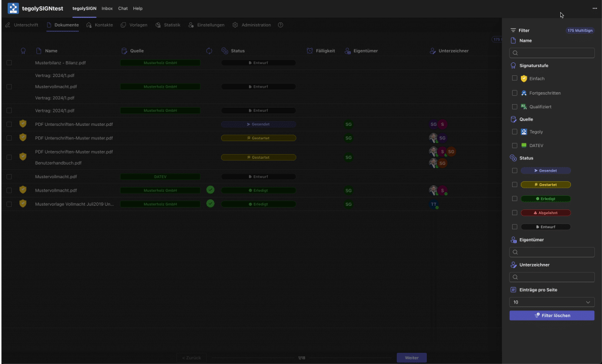Open the Einstellungen tab
Viewport: 602px width, 364px height.
tap(206, 25)
